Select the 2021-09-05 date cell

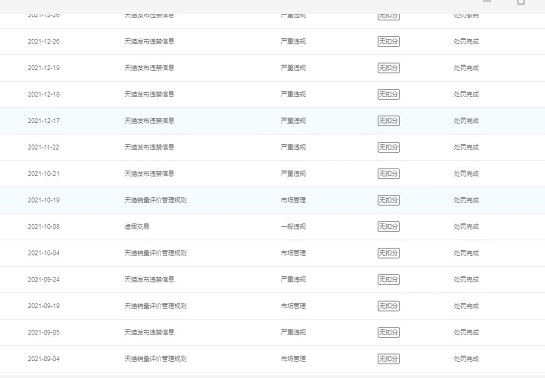click(x=44, y=332)
